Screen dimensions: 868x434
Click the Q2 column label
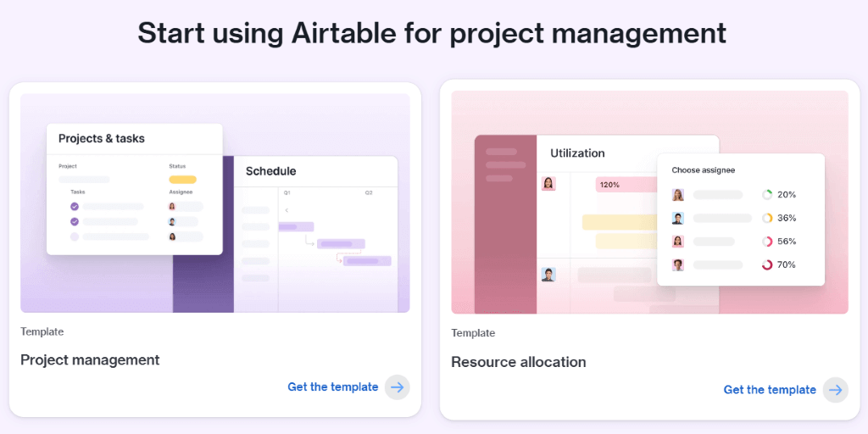[369, 193]
